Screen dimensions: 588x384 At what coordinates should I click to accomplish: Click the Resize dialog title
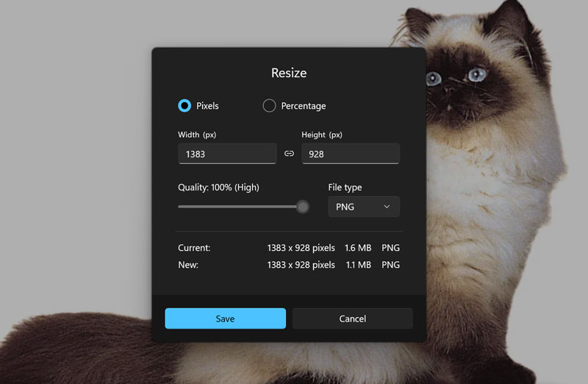(x=289, y=73)
